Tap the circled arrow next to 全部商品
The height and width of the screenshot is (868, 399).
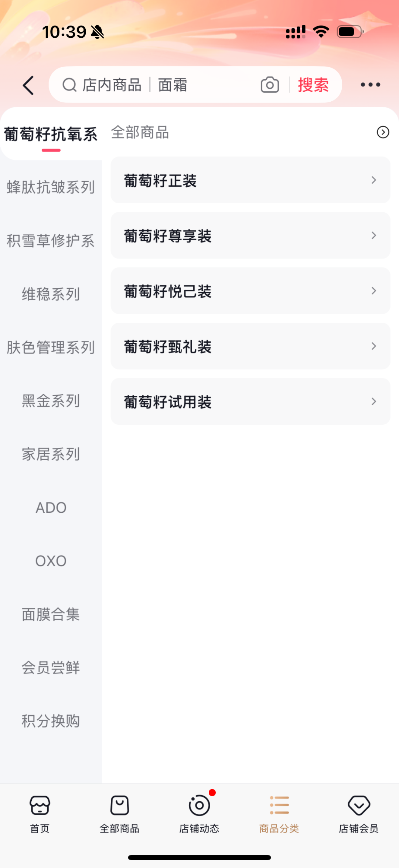pos(383,132)
